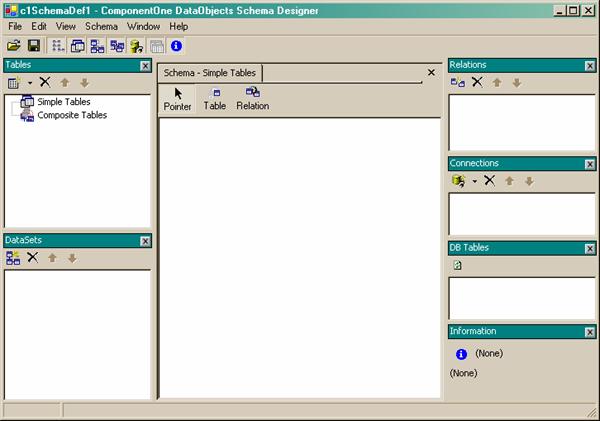This screenshot has width=600, height=421.
Task: Click the Open schema folder icon
Action: pyautogui.click(x=14, y=46)
